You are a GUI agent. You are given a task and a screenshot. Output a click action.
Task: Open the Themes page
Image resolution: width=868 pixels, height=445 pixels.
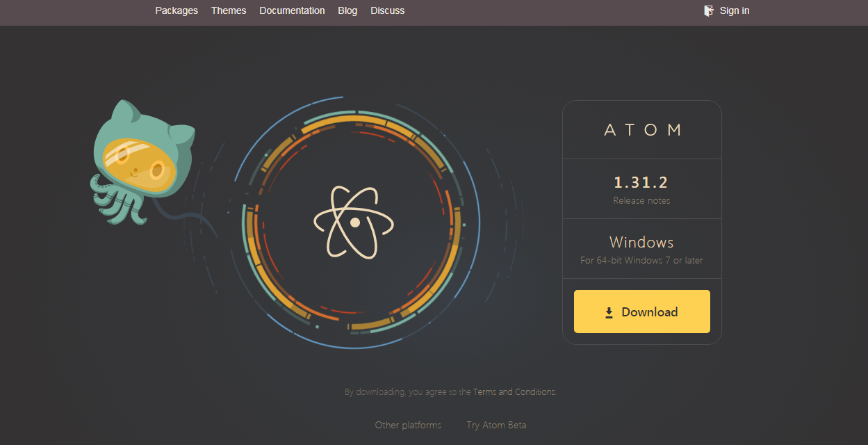[229, 10]
